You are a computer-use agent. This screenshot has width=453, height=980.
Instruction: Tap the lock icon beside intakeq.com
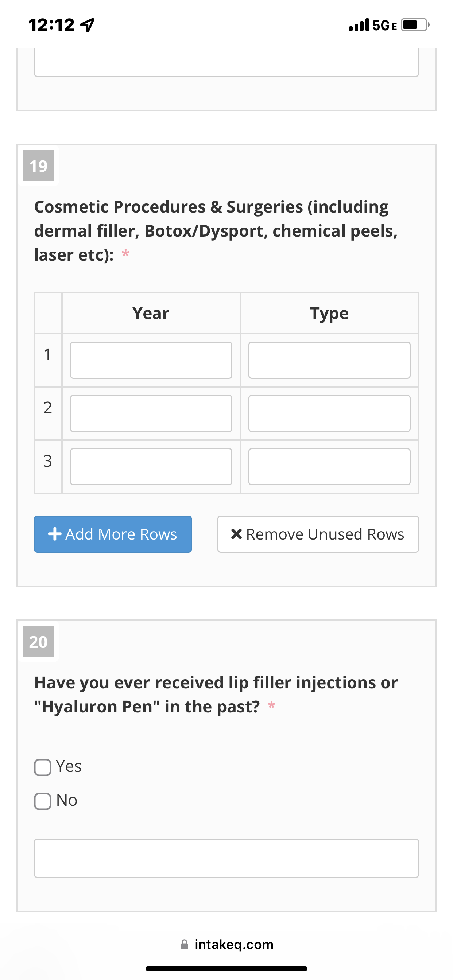click(x=184, y=944)
